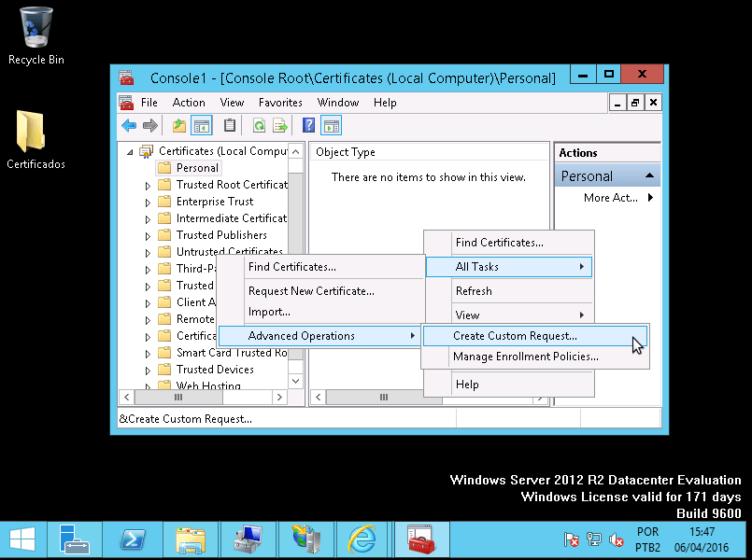Click the Back arrow toolbar icon

pos(129,126)
